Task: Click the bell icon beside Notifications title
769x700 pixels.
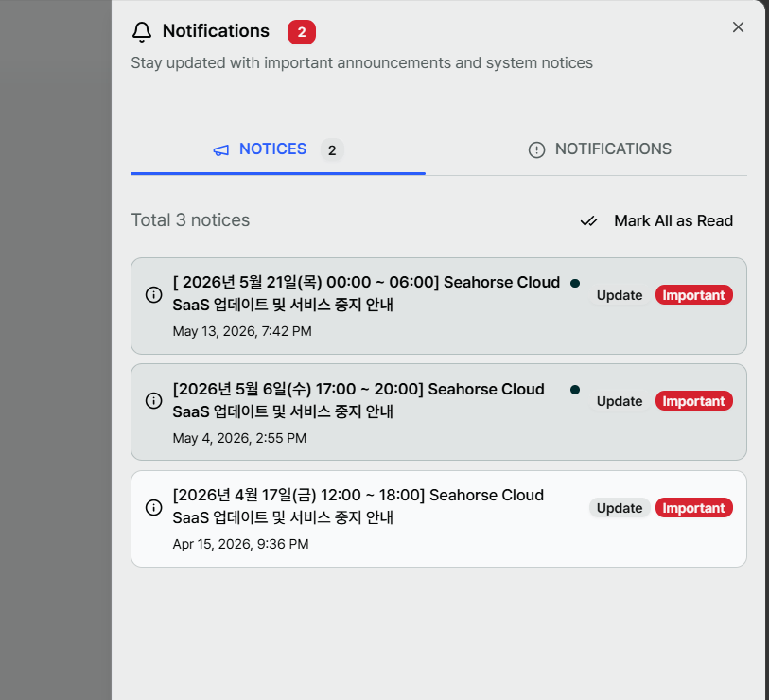Action: [142, 31]
